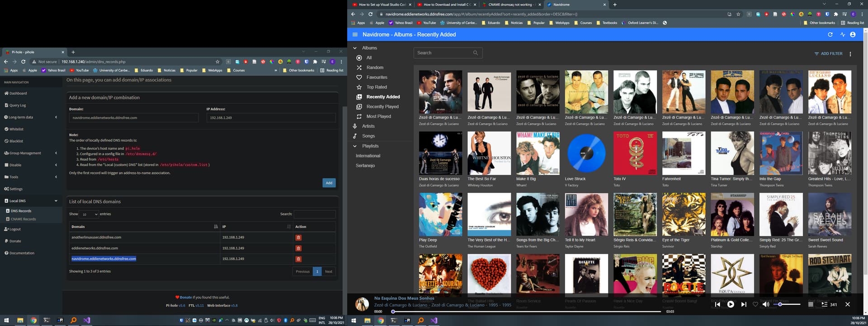Open the Navidrome user account icon
Screen dimensions: 868x326
click(853, 34)
